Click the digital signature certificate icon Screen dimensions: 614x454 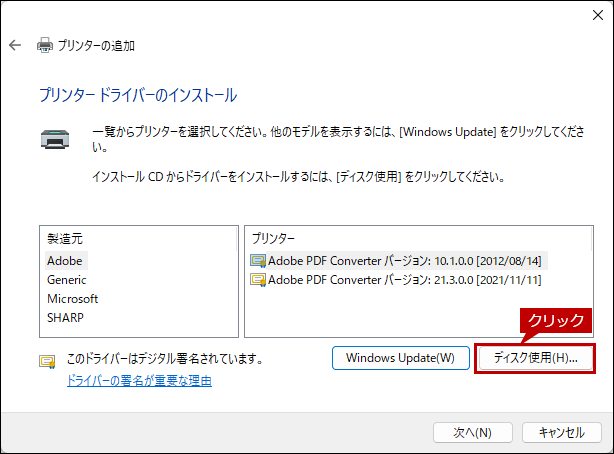point(47,361)
